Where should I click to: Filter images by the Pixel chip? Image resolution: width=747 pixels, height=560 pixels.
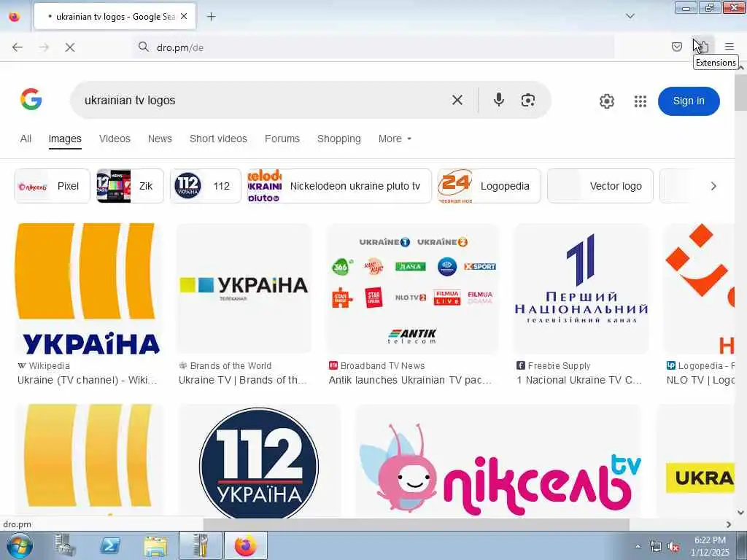[x=53, y=186]
